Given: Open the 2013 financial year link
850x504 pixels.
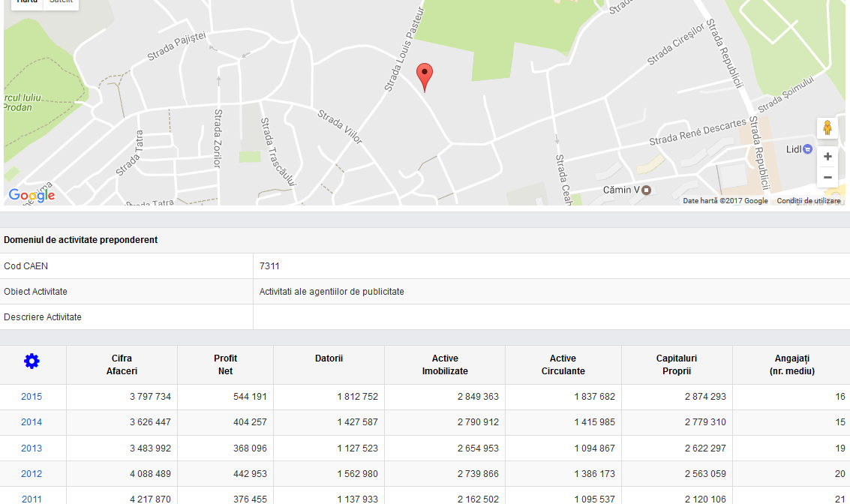Looking at the screenshot, I should click(32, 448).
